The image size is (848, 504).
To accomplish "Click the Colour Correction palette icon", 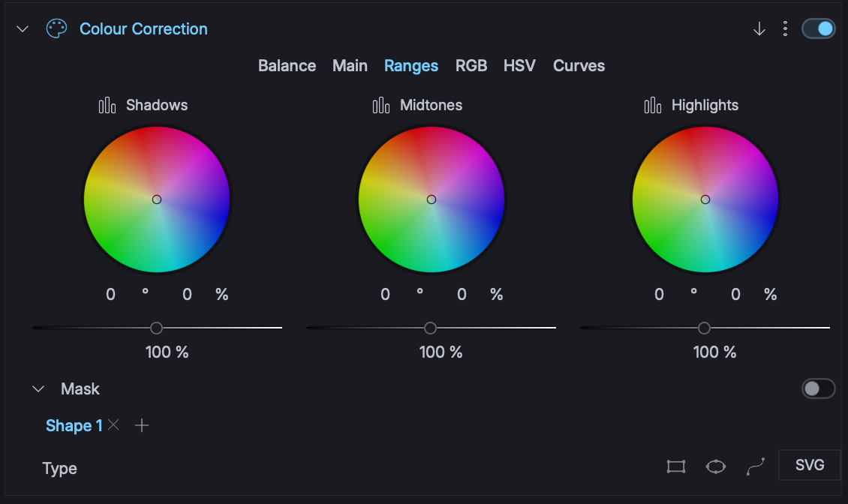I will coord(56,28).
